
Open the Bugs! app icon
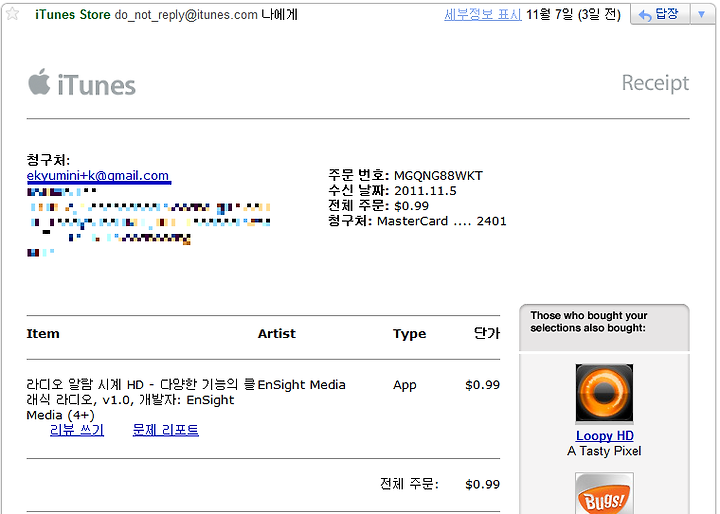(x=604, y=494)
